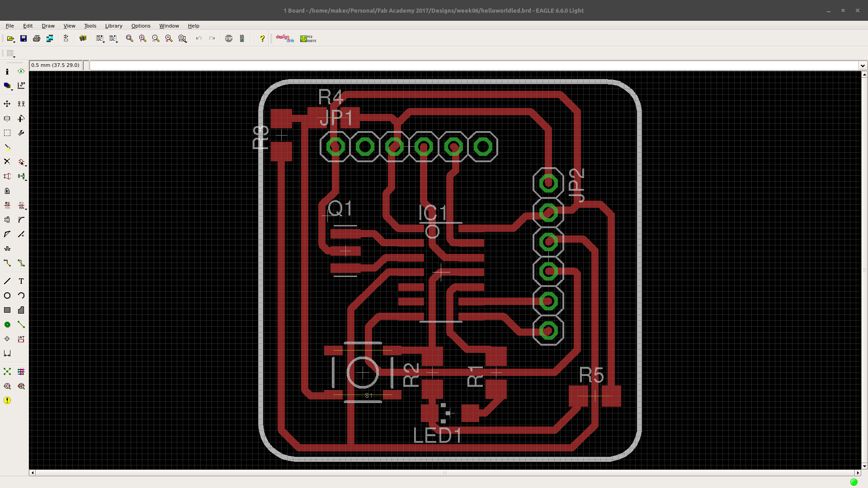868x488 pixels.
Task: Click the STOP command icon
Action: (x=229, y=39)
